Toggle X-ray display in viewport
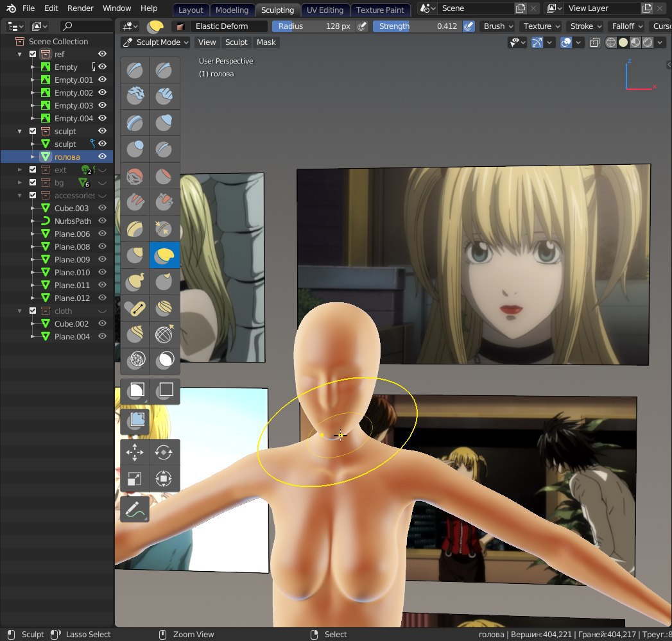672x641 pixels. (x=594, y=42)
